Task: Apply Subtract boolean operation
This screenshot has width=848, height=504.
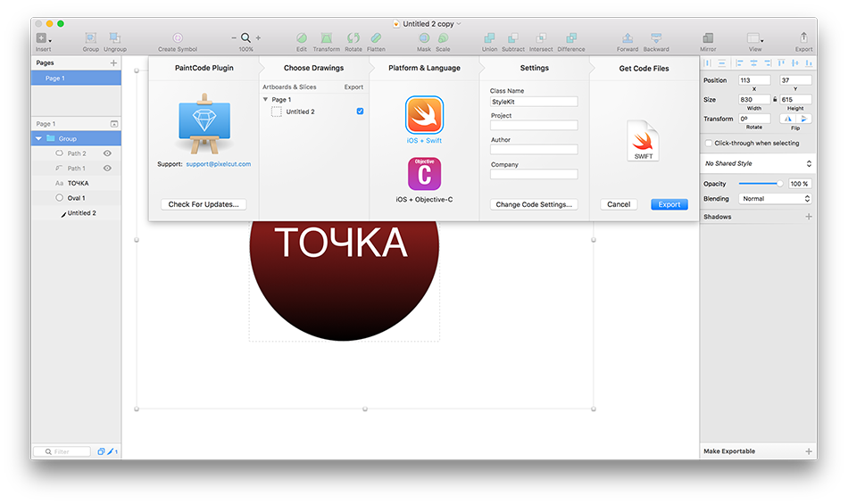Action: click(512, 37)
